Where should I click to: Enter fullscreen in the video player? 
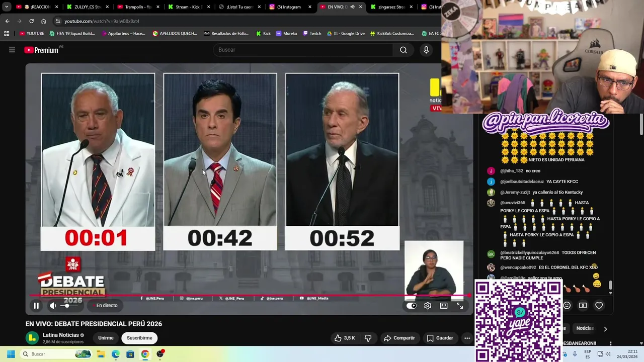[460, 305]
